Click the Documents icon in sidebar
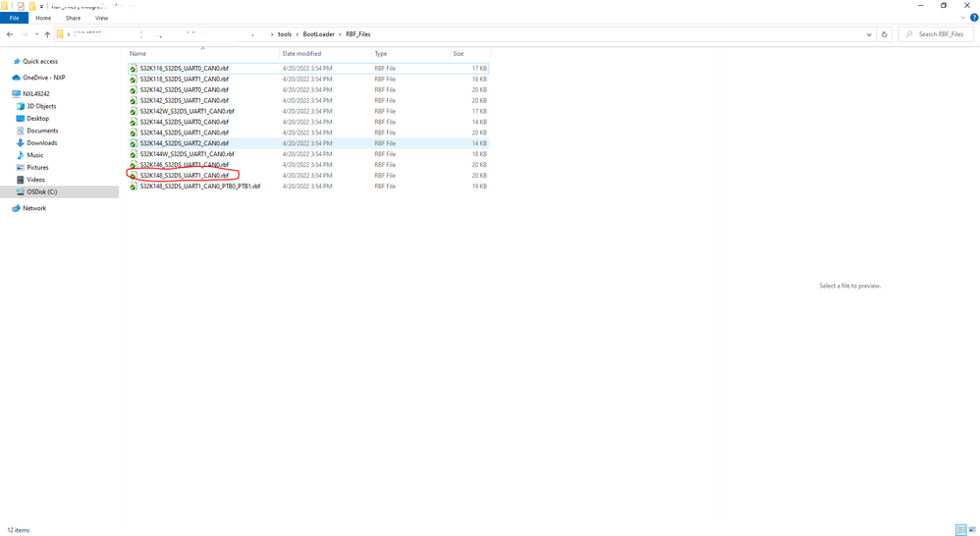 click(21, 131)
